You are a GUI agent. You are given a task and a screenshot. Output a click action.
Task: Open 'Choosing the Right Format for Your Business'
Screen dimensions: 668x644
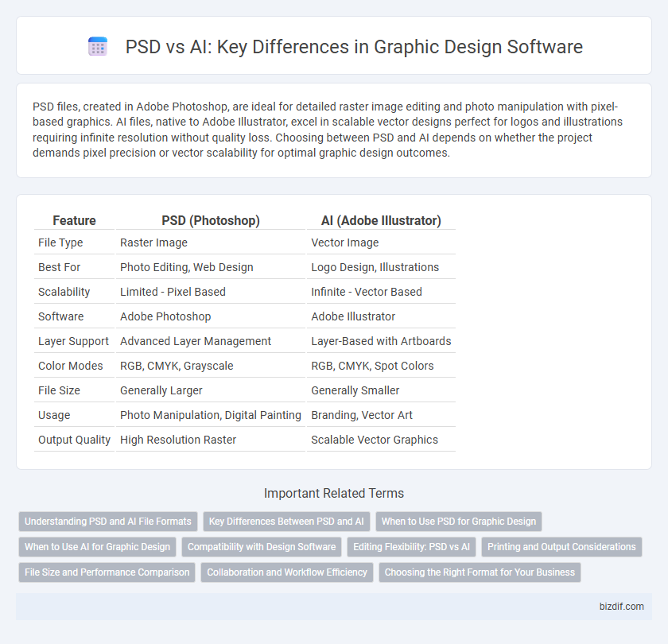[480, 572]
